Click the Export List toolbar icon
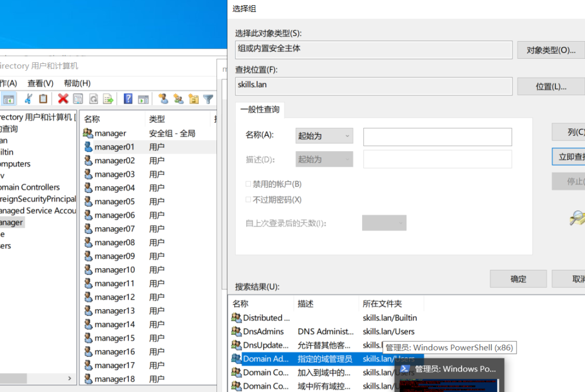 click(x=108, y=99)
